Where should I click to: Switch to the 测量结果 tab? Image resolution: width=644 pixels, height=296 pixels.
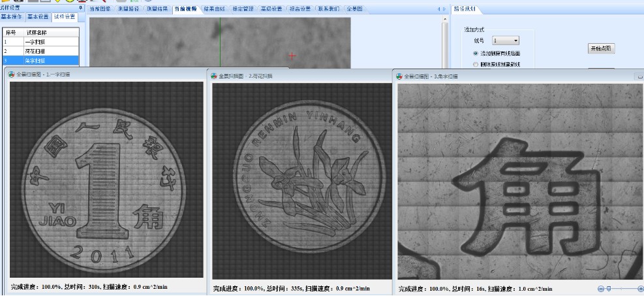(x=157, y=8)
